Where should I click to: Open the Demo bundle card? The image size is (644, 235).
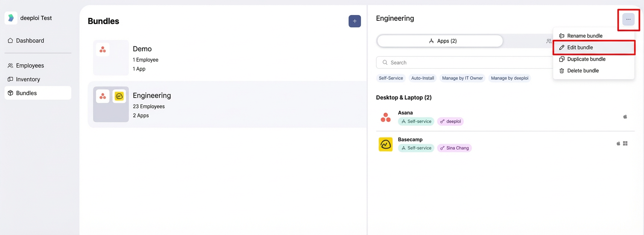point(227,58)
